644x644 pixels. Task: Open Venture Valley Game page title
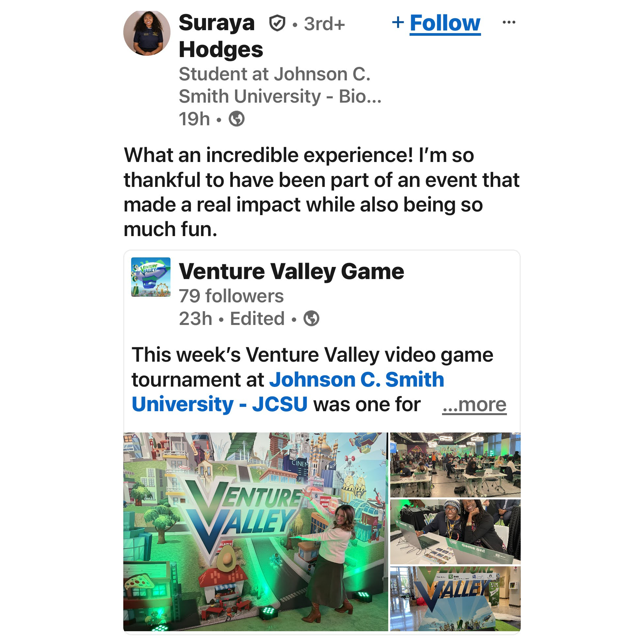[x=291, y=271]
